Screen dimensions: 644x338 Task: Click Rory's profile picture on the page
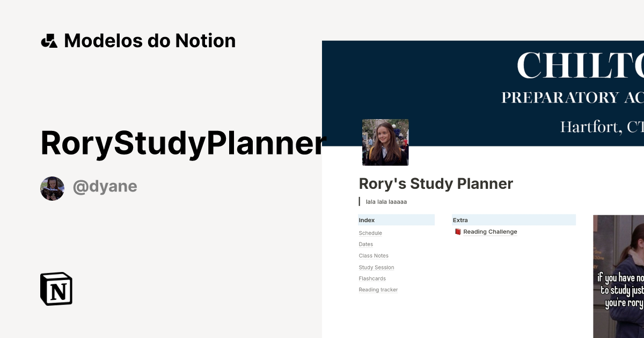(x=385, y=142)
